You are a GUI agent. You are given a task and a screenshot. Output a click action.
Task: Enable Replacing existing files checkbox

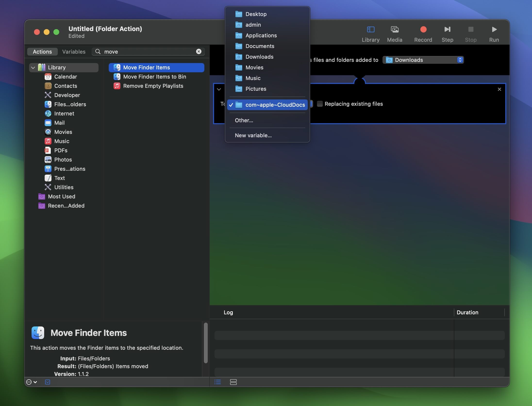click(320, 104)
